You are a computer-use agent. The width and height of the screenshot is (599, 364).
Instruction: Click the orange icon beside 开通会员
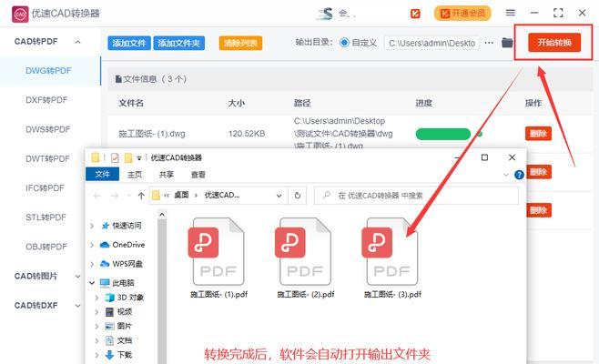[x=415, y=14]
